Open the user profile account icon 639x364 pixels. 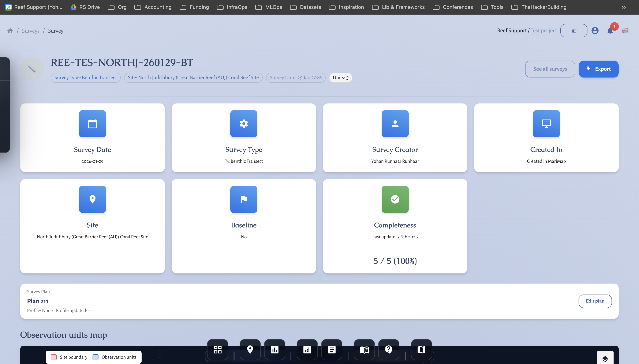595,30
